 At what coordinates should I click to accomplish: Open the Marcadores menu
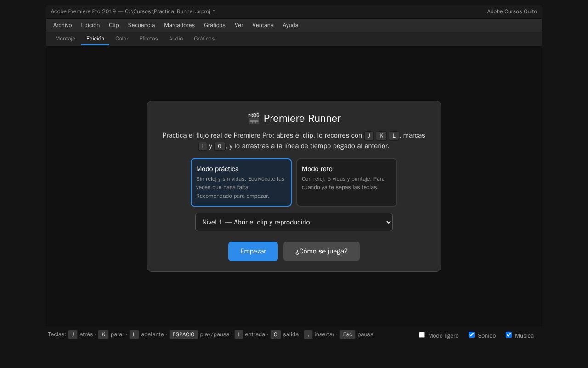pyautogui.click(x=179, y=25)
